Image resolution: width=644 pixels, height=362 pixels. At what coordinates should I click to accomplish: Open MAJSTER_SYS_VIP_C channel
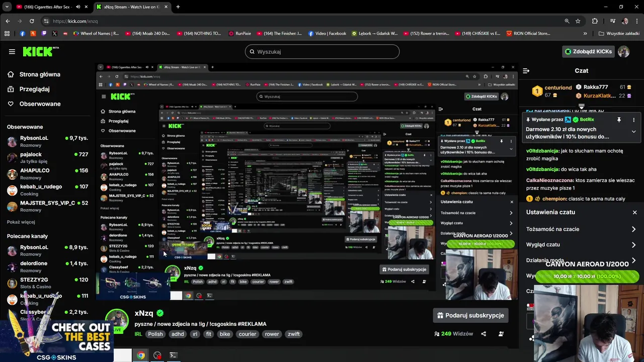[x=47, y=206]
